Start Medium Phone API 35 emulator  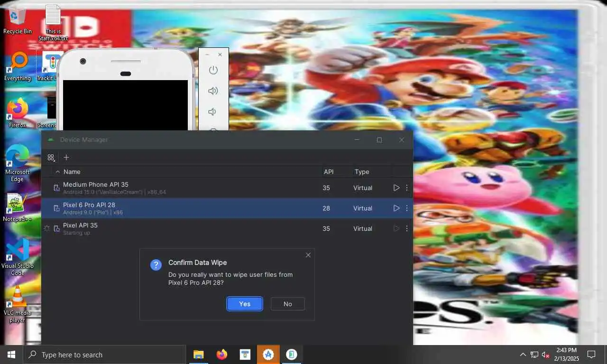(396, 188)
